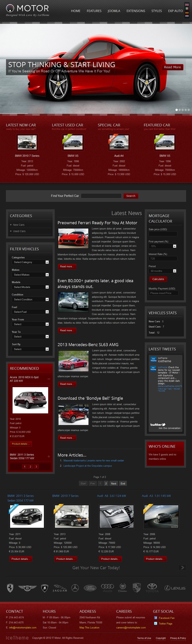This screenshot has height=644, width=192.
Task: Open the Select Models dropdown
Action: [30, 287]
